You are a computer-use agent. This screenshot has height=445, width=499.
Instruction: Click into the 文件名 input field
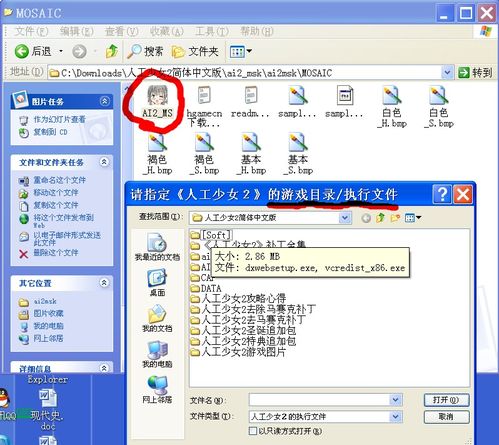[320, 400]
